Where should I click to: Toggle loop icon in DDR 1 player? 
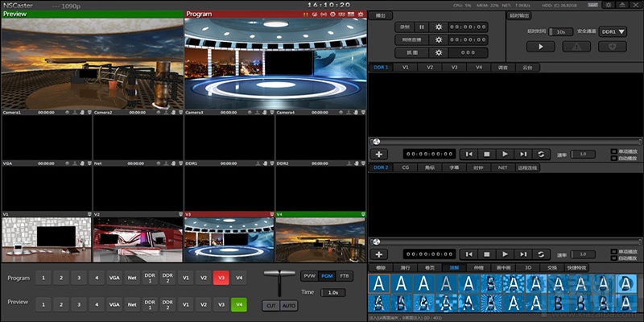[x=542, y=154]
